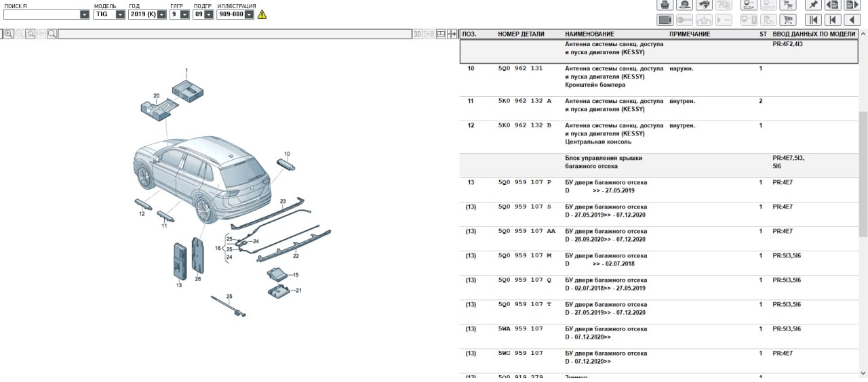Click the single left arrow button
Screen dimensions: 868x382
(852, 20)
